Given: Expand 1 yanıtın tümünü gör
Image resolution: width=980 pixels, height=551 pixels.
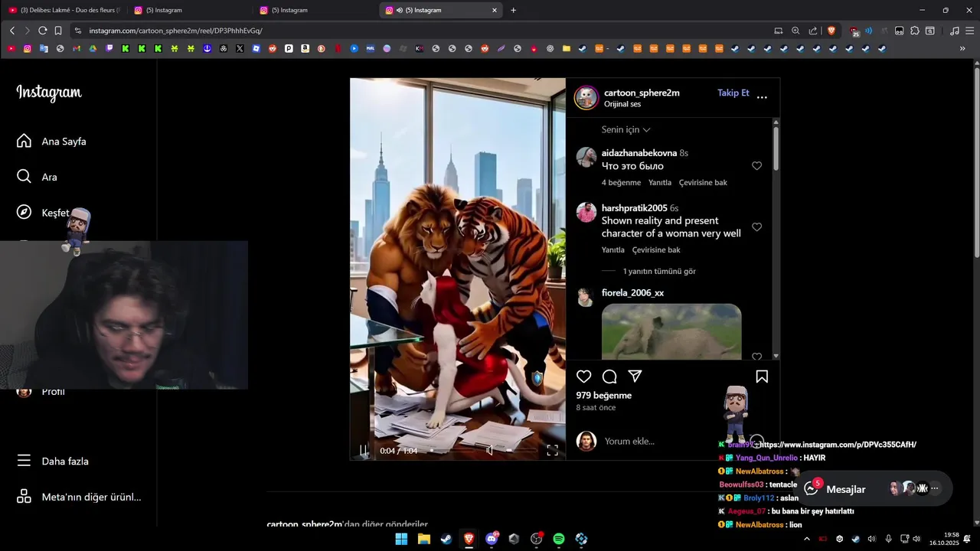Looking at the screenshot, I should (659, 272).
